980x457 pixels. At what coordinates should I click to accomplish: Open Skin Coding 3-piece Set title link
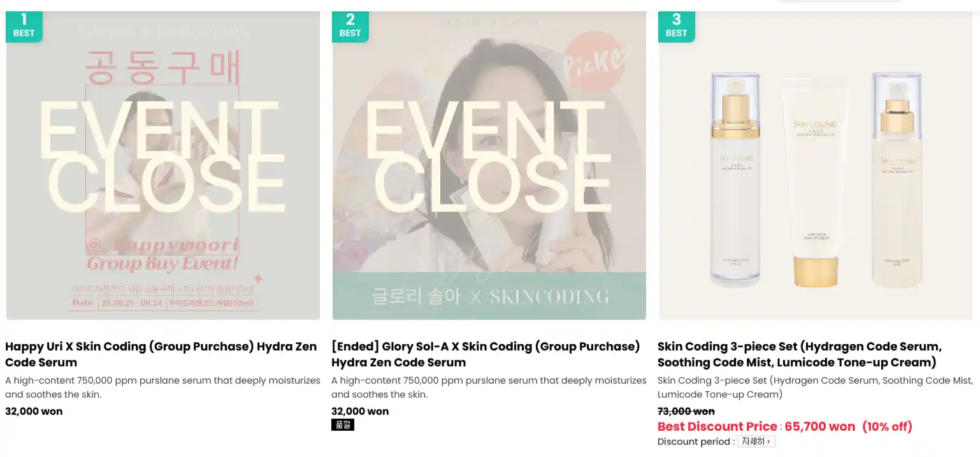(x=799, y=354)
